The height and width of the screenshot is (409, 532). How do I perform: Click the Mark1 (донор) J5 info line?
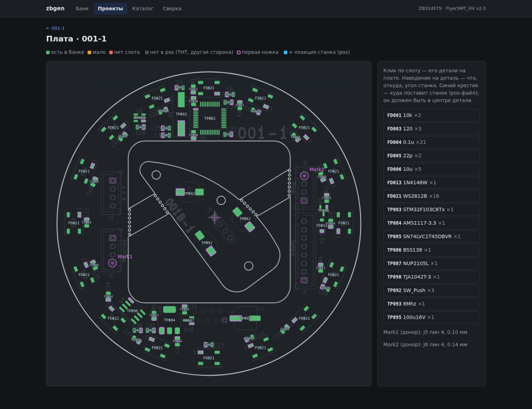coord(425,332)
